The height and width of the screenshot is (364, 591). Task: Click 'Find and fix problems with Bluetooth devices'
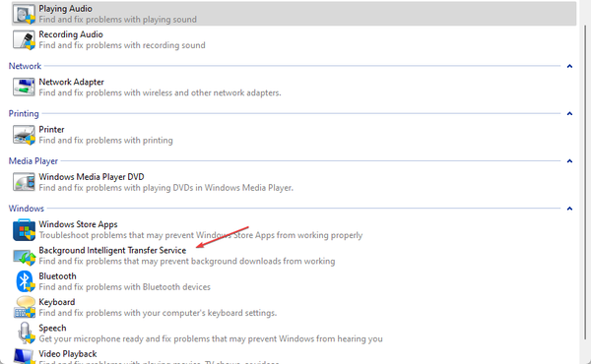124,287
